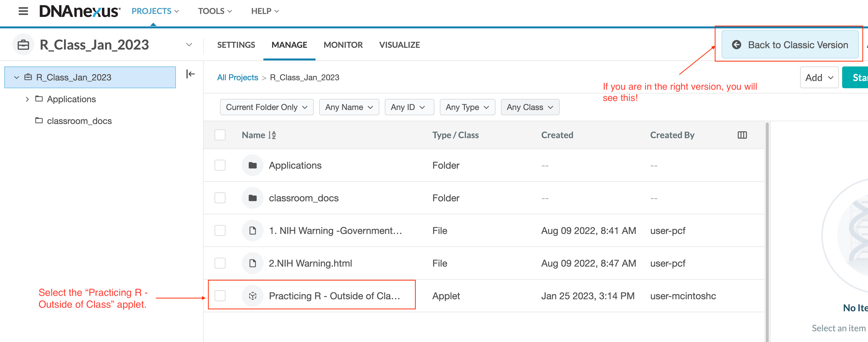Click the 2.NIH Warning.html file icon
This screenshot has width=868, height=342.
[x=252, y=263]
